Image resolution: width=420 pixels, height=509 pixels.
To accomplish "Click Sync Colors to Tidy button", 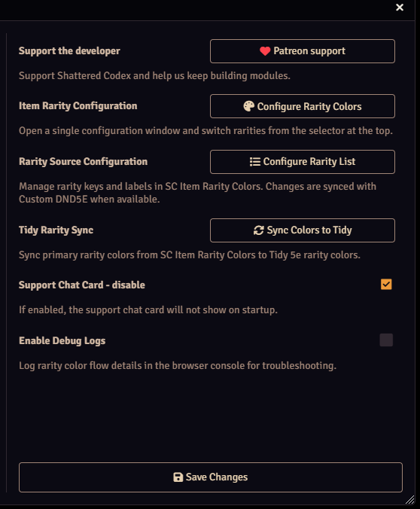I will tap(303, 230).
